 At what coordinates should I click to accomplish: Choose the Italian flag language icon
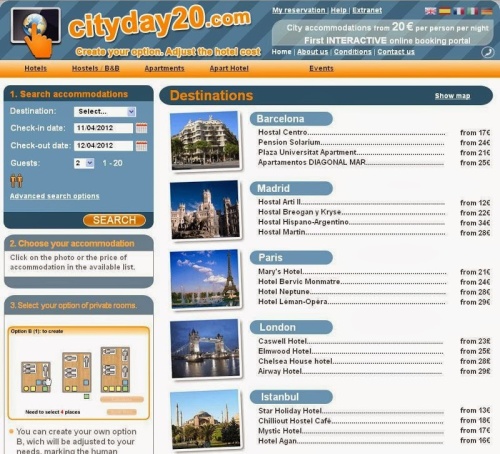473,11
